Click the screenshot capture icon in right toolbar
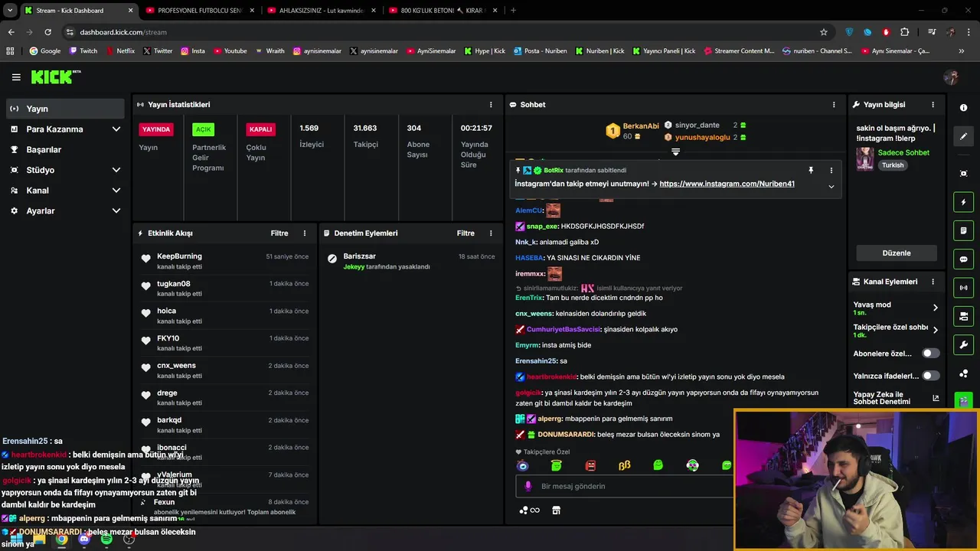The image size is (980, 551). tap(964, 174)
